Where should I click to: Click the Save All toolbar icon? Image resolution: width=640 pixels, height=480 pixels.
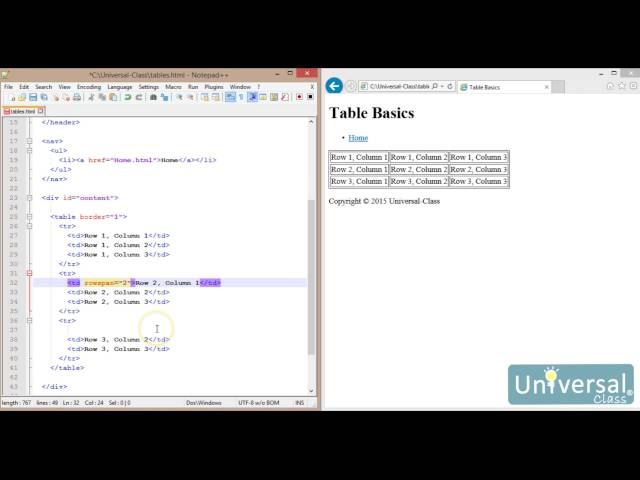click(44, 97)
